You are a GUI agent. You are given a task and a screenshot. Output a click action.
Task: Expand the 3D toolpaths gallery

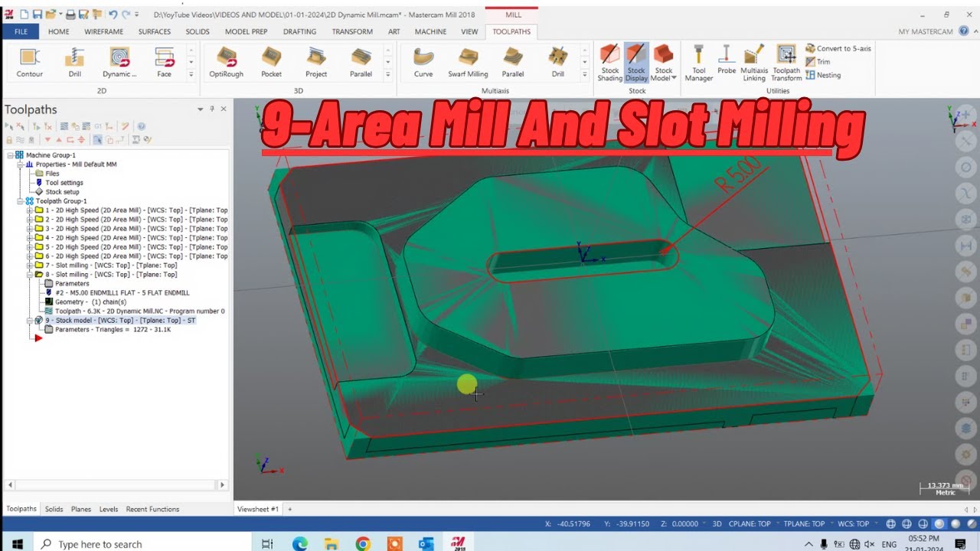click(x=387, y=75)
